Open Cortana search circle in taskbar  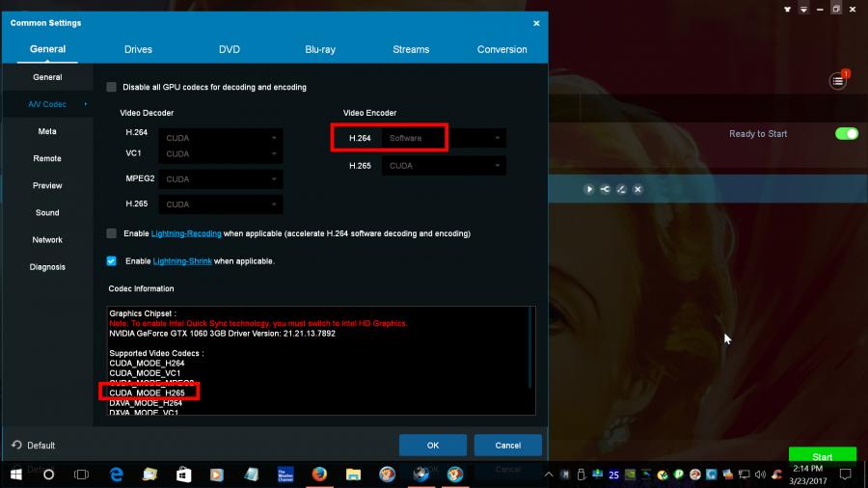pos(49,474)
